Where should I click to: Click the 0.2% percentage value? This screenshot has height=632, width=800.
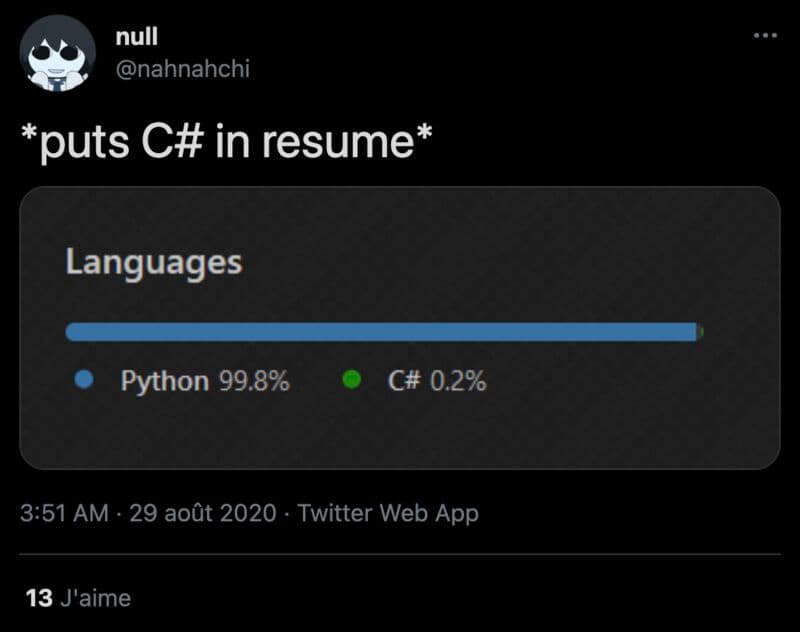click(458, 381)
